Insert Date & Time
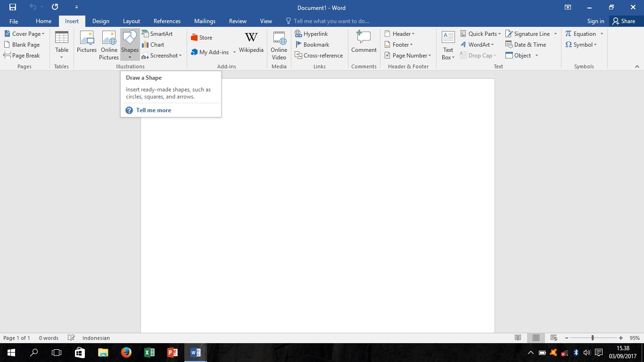Screen dimensions: 644x362 (526, 45)
